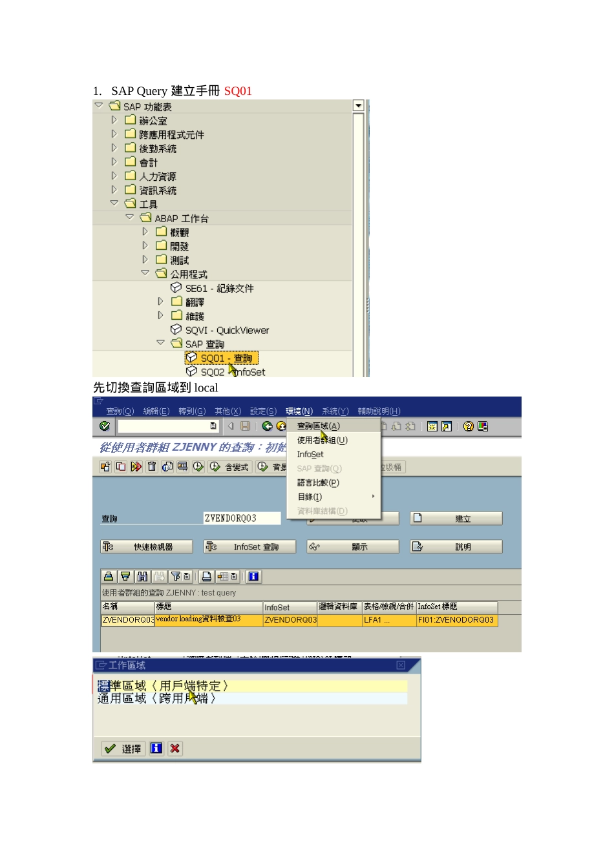Collapse the ABAP 工作台 folder
The width and height of the screenshot is (614, 868).
[130, 218]
